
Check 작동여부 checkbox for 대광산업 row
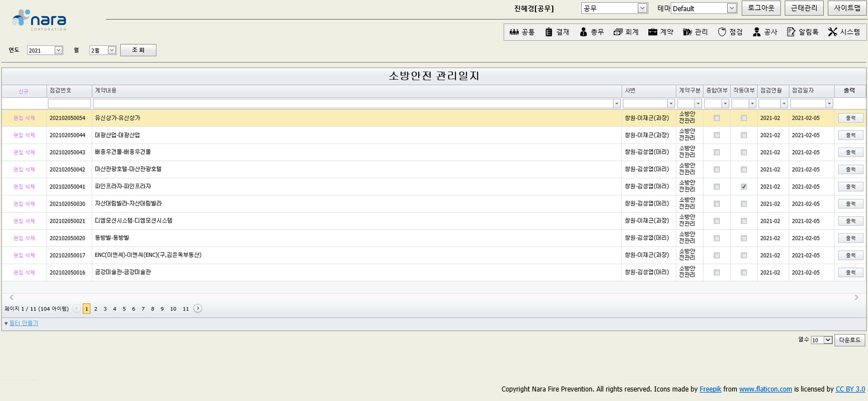(x=744, y=135)
